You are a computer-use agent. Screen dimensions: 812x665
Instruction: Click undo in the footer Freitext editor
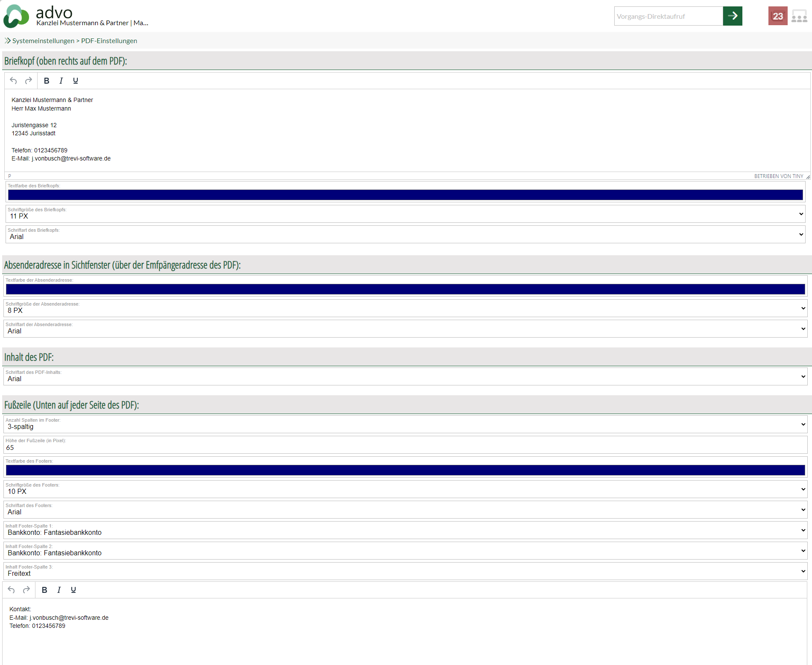12,590
